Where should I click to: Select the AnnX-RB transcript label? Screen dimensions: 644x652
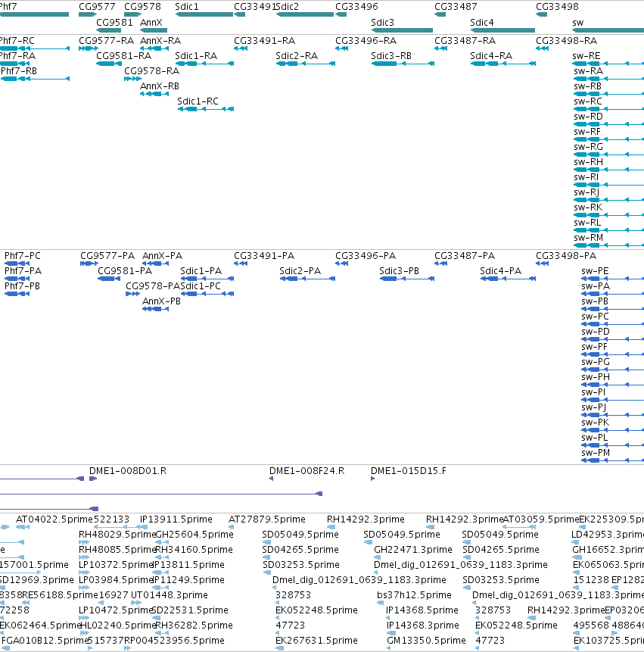click(160, 86)
